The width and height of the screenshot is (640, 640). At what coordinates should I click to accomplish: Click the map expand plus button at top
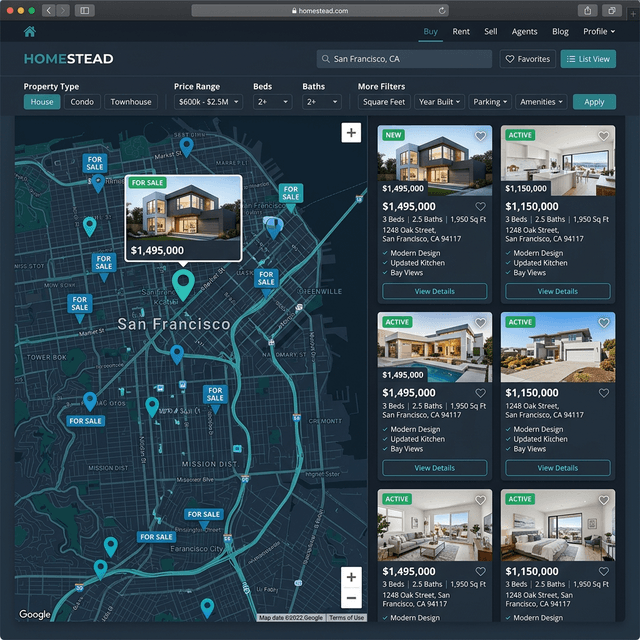[351, 133]
